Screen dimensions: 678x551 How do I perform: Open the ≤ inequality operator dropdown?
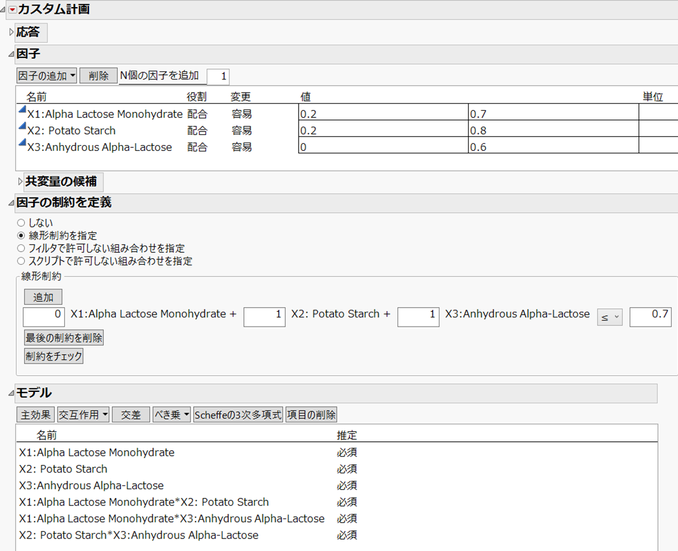point(610,317)
